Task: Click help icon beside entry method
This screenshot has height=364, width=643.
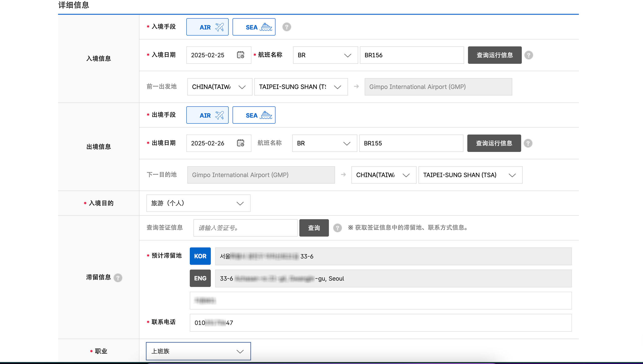Action: pyautogui.click(x=286, y=27)
